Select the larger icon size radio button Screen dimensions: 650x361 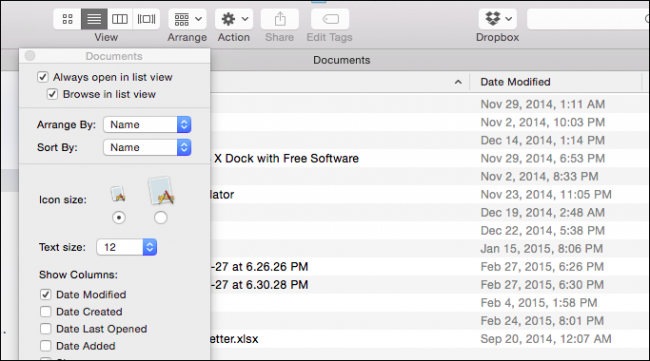(x=160, y=218)
